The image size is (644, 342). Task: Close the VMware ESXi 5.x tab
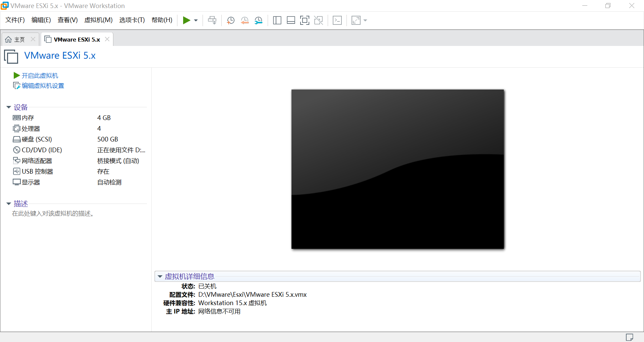[x=107, y=39]
